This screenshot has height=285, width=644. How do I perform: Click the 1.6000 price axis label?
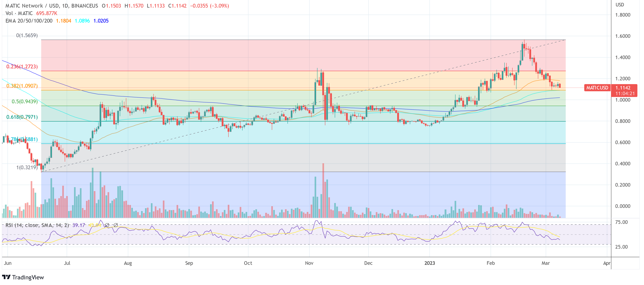pos(623,36)
